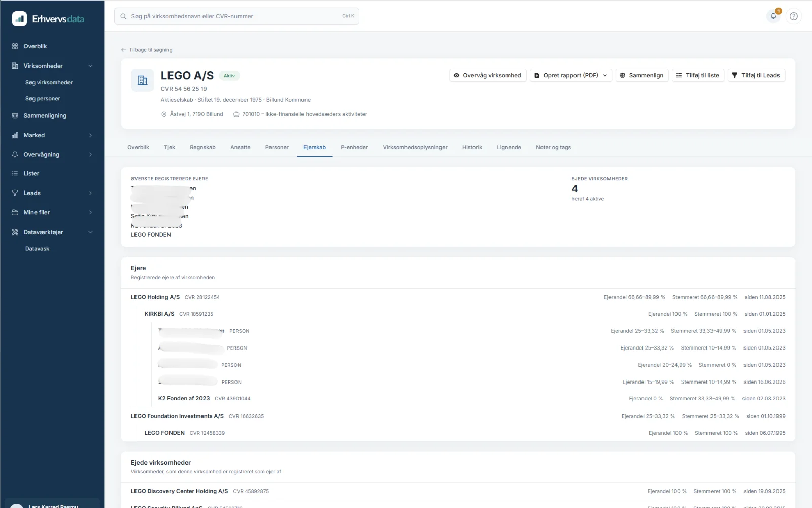The image size is (812, 508).
Task: Open Søg personer in sidebar
Action: pyautogui.click(x=43, y=99)
